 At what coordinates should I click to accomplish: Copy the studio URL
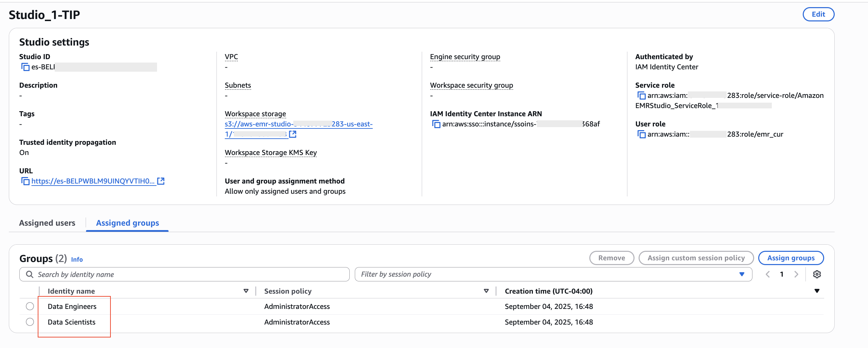tap(25, 181)
